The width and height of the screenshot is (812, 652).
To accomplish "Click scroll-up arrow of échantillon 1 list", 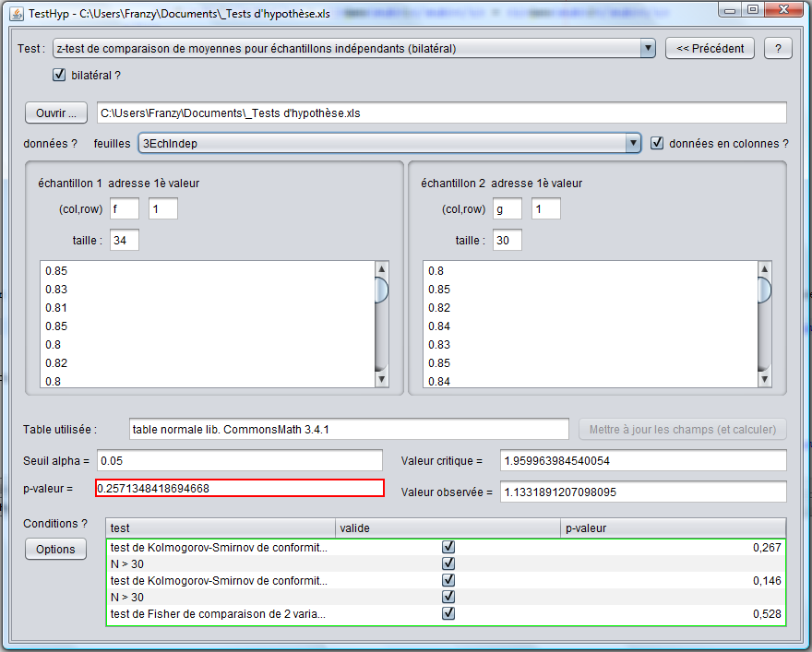I will 381,268.
